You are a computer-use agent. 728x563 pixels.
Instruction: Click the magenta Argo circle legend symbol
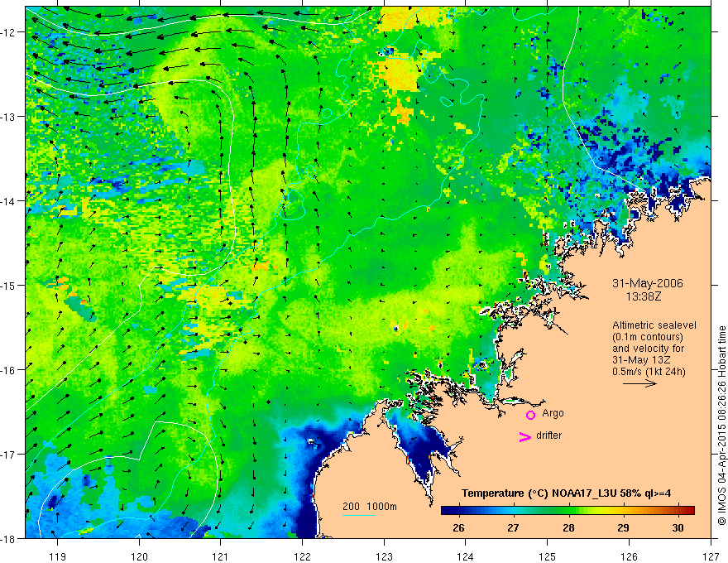(530, 415)
